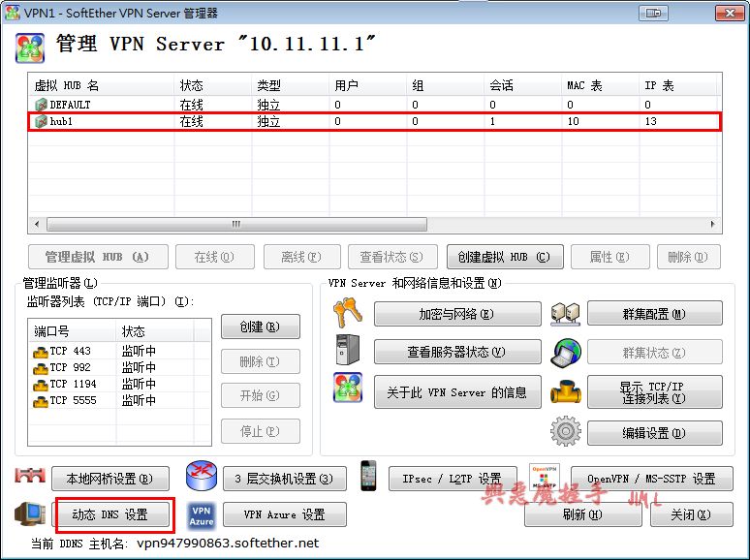Click the title bar application icon
This screenshot has height=560, width=750.
(x=13, y=13)
